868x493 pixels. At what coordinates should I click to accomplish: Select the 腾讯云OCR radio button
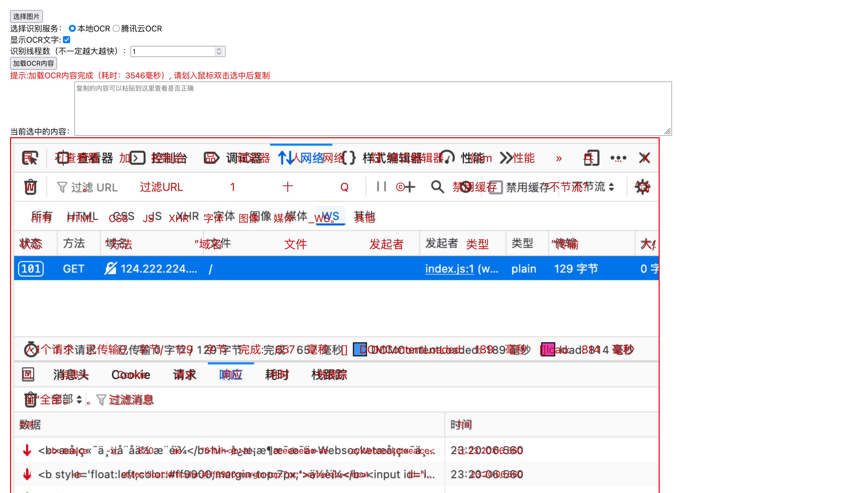[x=116, y=28]
